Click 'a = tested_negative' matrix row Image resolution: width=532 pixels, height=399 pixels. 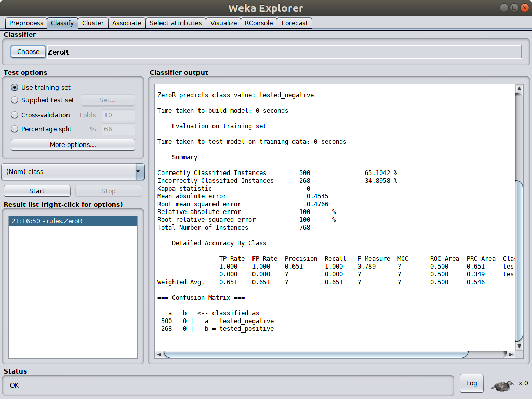click(217, 321)
